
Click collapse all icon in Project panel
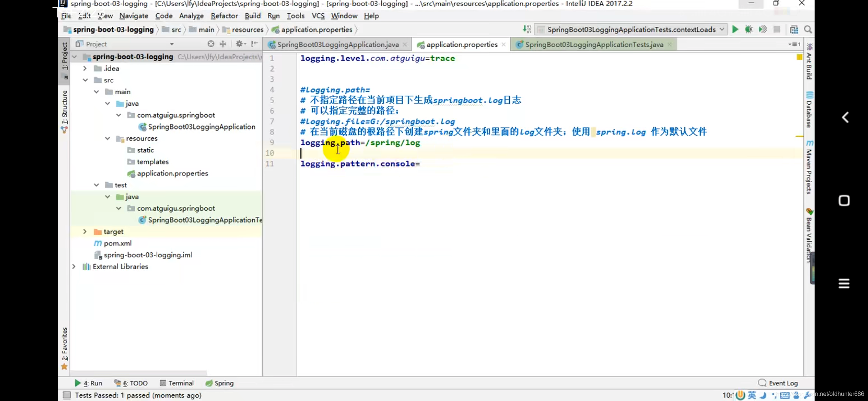click(x=223, y=44)
